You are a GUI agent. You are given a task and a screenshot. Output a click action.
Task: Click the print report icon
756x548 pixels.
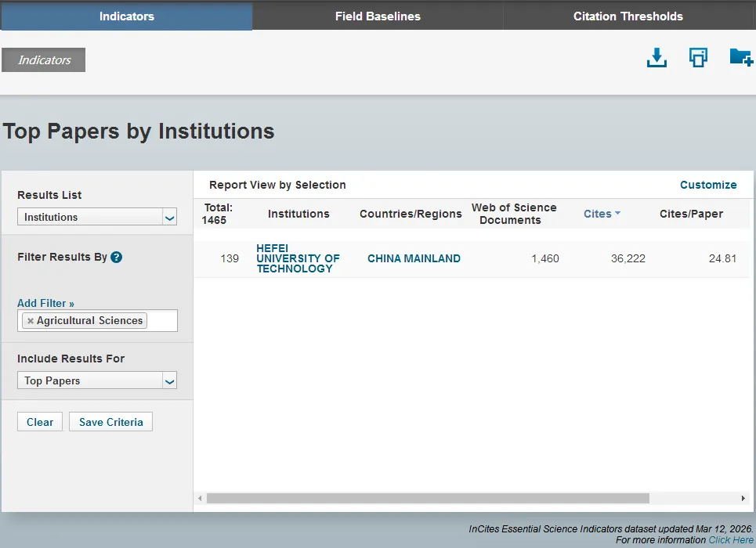698,57
